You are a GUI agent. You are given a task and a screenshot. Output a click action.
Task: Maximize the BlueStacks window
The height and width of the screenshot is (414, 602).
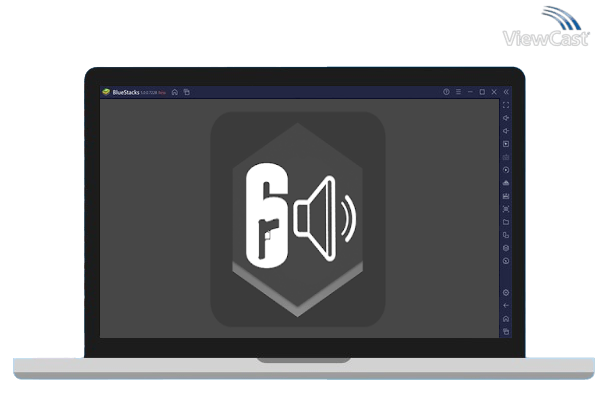(x=482, y=92)
